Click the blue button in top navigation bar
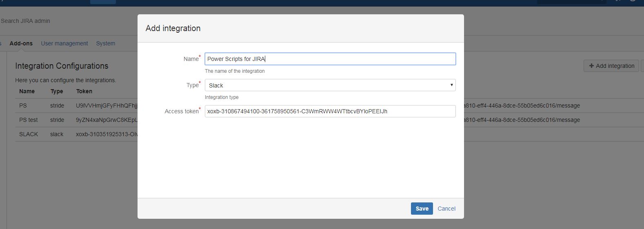 pyautogui.click(x=103, y=2)
